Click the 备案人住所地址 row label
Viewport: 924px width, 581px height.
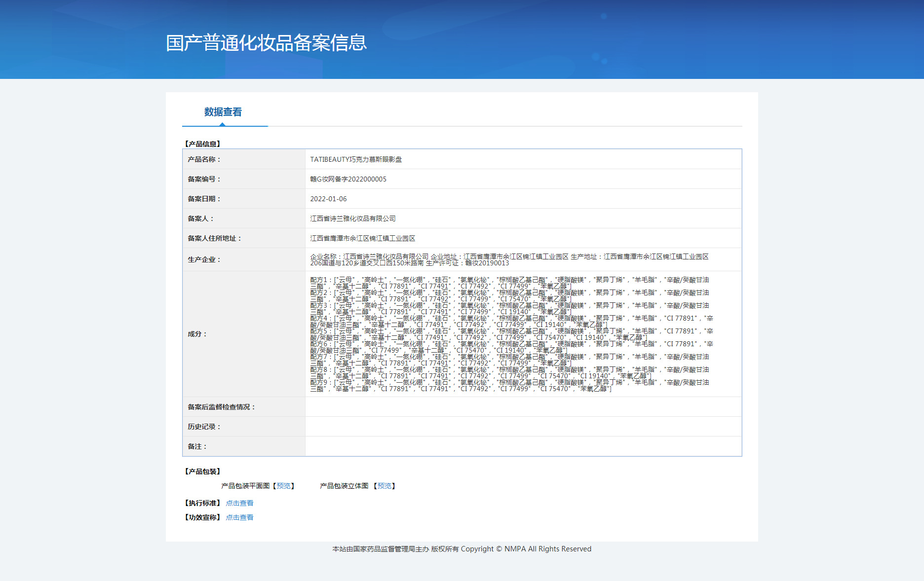[x=215, y=238]
